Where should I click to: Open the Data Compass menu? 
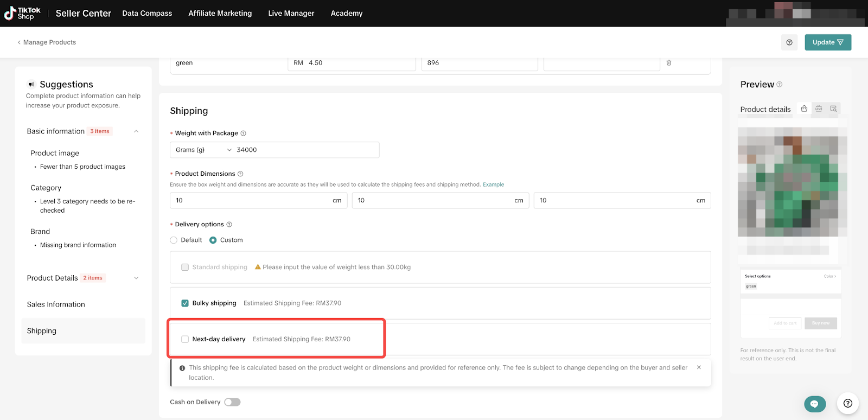click(x=147, y=13)
